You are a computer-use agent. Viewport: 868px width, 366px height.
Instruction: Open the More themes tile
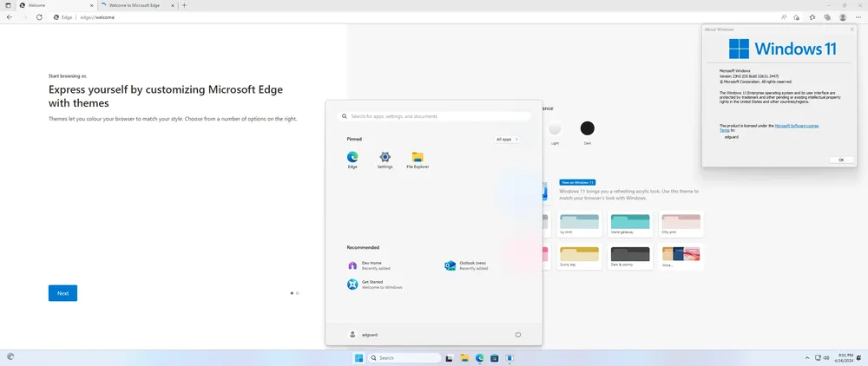click(x=681, y=257)
